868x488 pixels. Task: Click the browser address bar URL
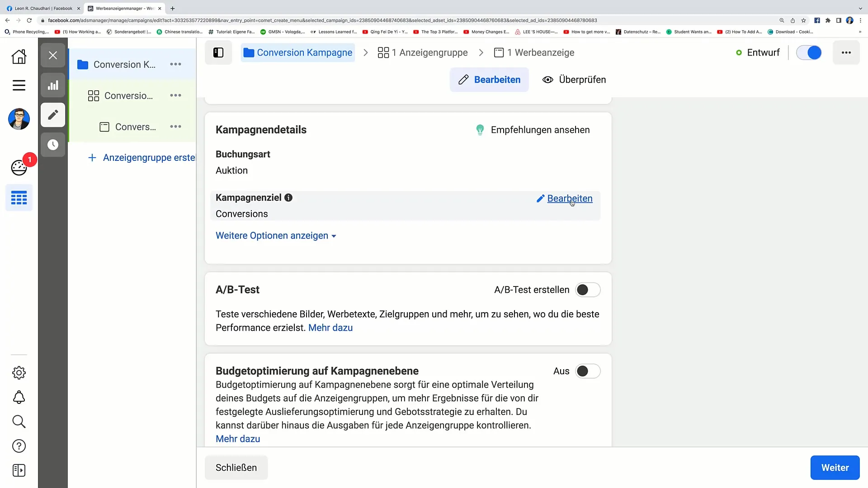click(322, 20)
